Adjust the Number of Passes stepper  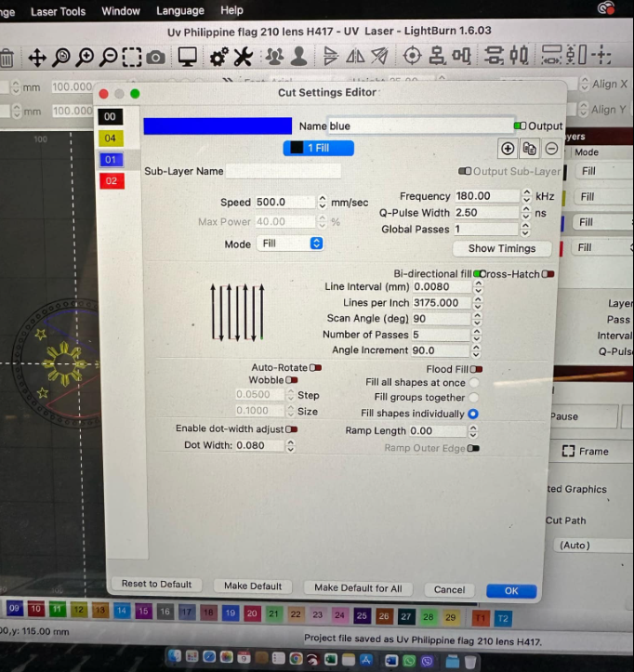pyautogui.click(x=478, y=335)
